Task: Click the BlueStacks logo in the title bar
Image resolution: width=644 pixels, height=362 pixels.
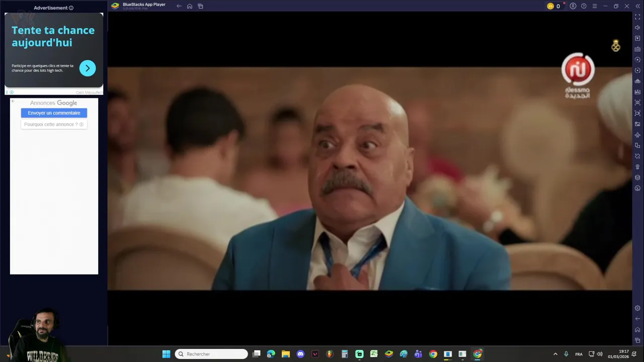Action: click(115, 6)
